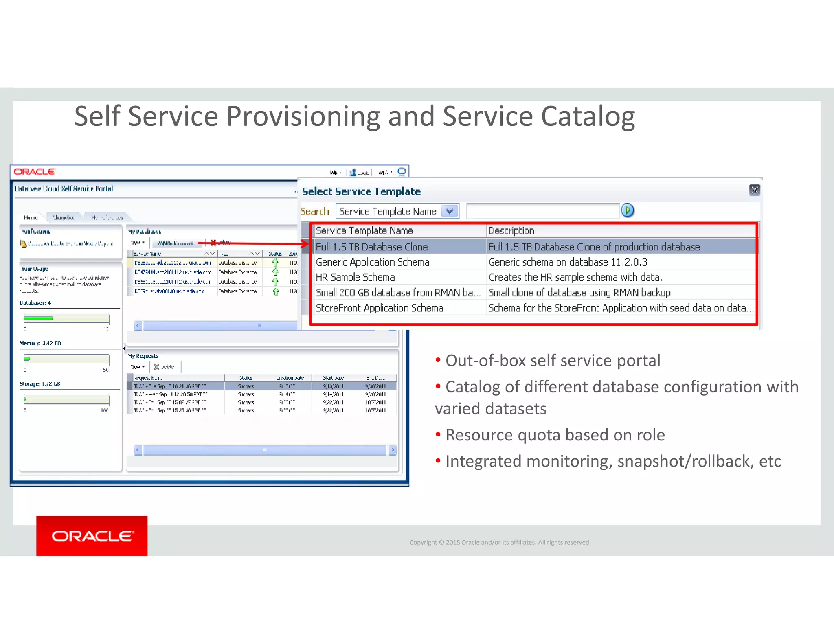The height and width of the screenshot is (644, 834).
Task: Click the Type column sort arrows
Action: (x=255, y=253)
